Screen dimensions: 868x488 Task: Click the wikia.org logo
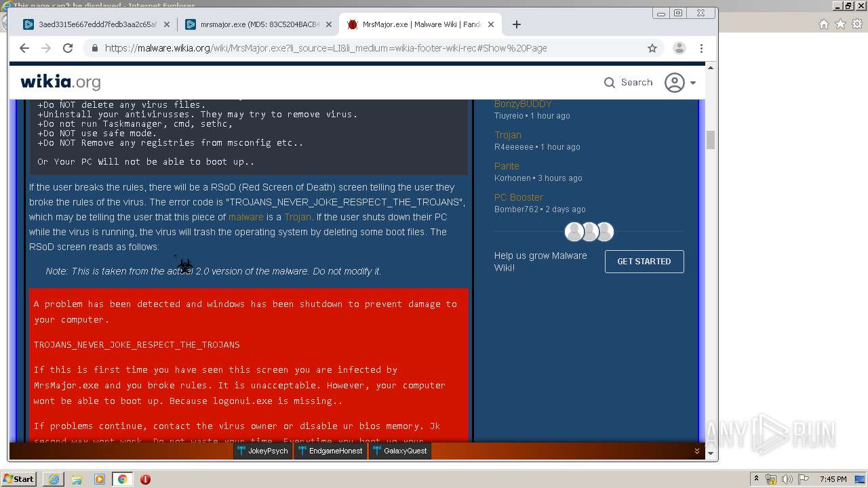60,82
